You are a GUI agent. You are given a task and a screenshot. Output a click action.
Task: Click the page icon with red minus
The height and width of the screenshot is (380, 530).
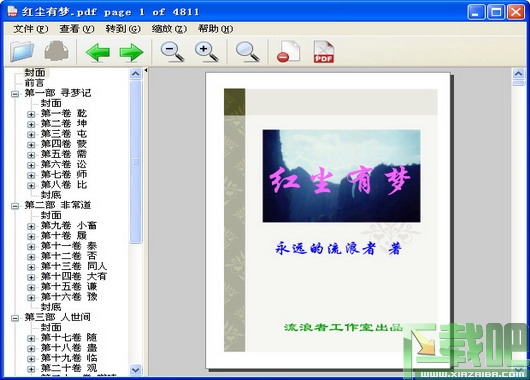(288, 52)
